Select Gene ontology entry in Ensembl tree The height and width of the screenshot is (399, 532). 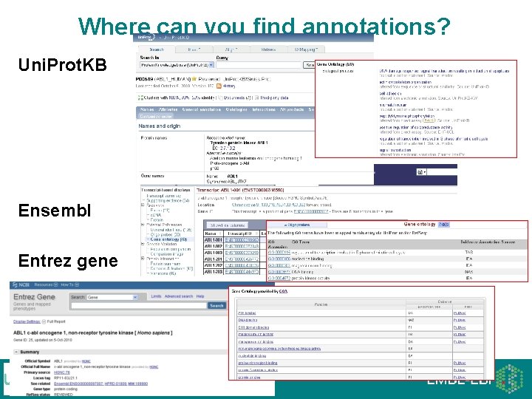pos(168,239)
